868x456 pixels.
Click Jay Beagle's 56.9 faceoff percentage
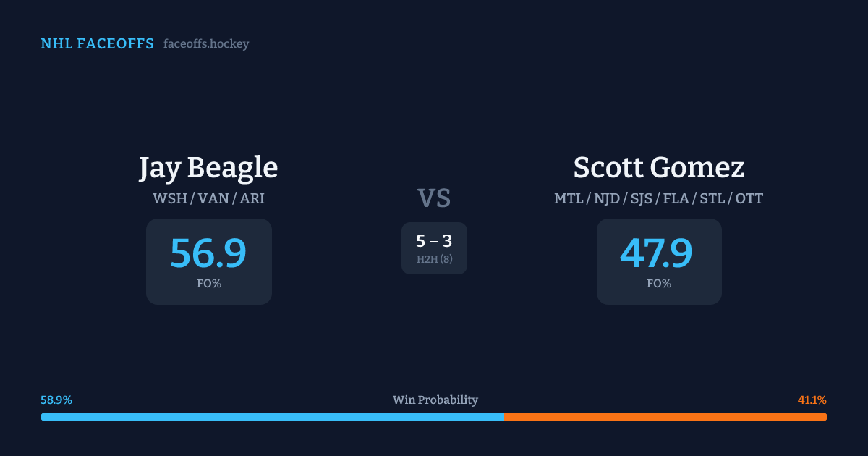pyautogui.click(x=208, y=253)
